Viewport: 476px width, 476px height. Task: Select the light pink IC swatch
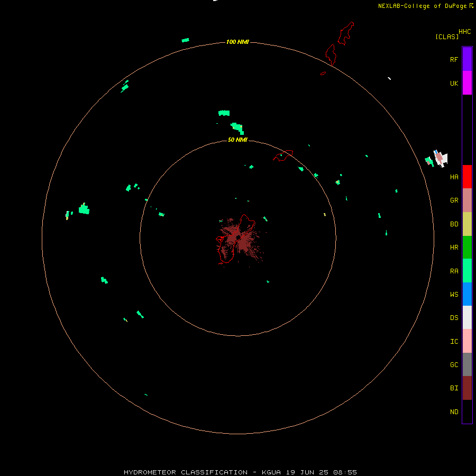pos(467,341)
